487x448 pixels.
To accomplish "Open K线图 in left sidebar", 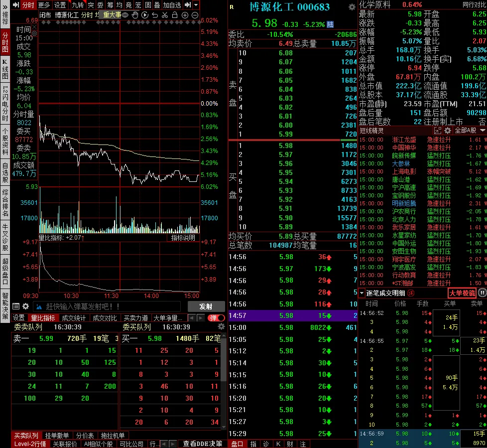I will pyautogui.click(x=5, y=69).
